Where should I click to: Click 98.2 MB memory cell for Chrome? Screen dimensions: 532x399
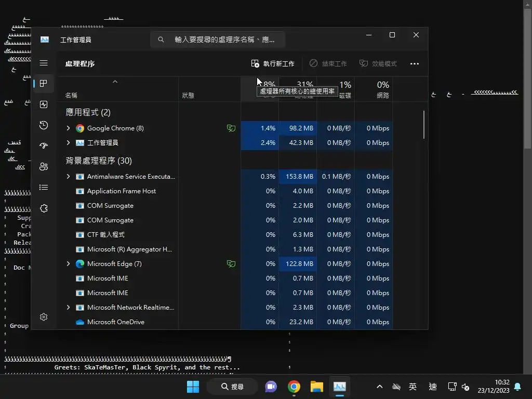click(298, 128)
